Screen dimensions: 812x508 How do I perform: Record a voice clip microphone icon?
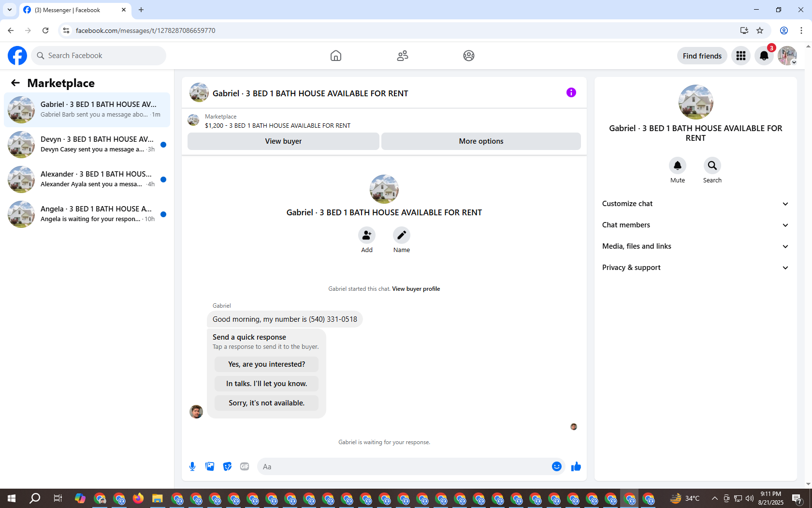click(x=192, y=466)
